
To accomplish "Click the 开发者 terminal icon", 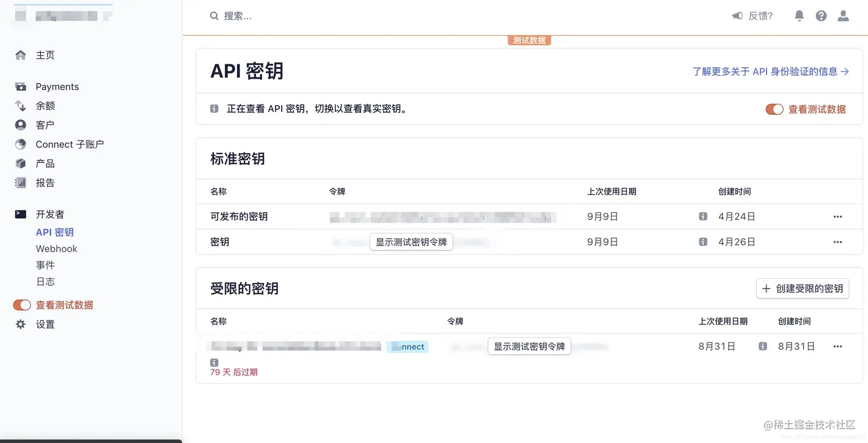I will tap(21, 214).
